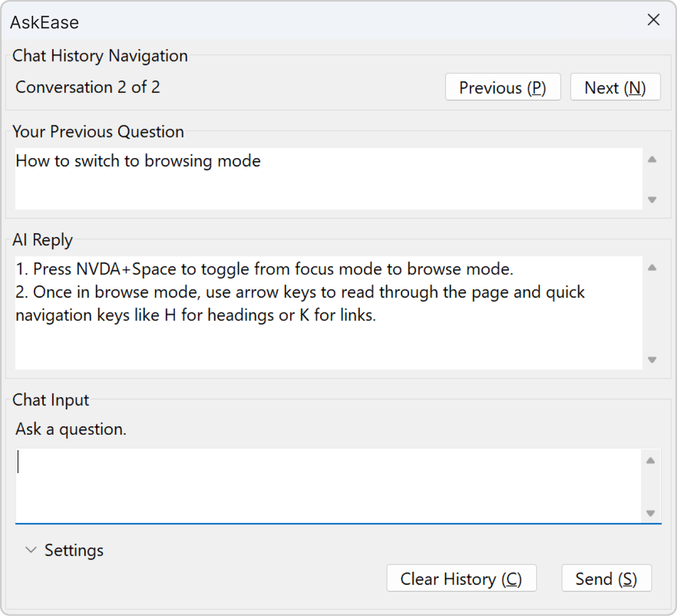Image resolution: width=677 pixels, height=616 pixels.
Task: Send the question with Send (S)
Action: point(606,579)
